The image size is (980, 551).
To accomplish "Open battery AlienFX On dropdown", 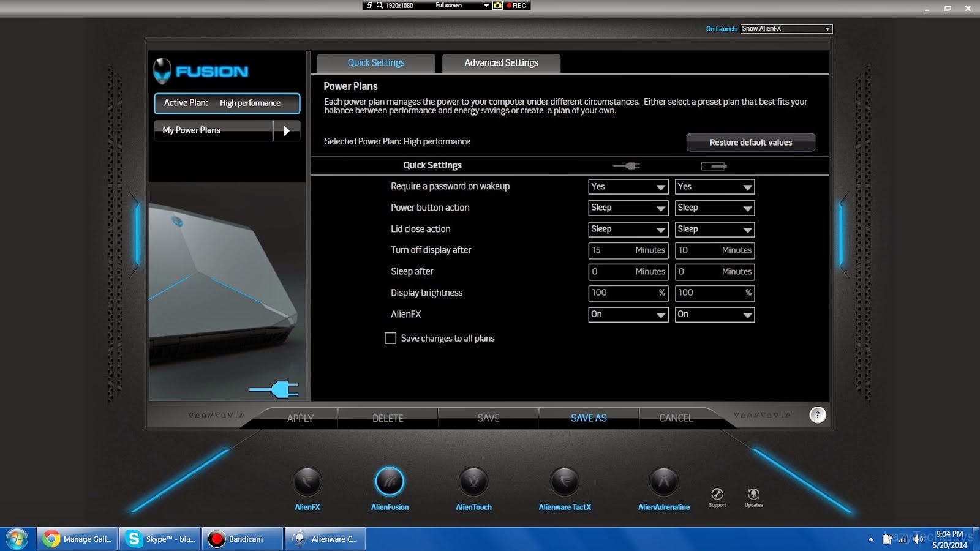I will [715, 315].
